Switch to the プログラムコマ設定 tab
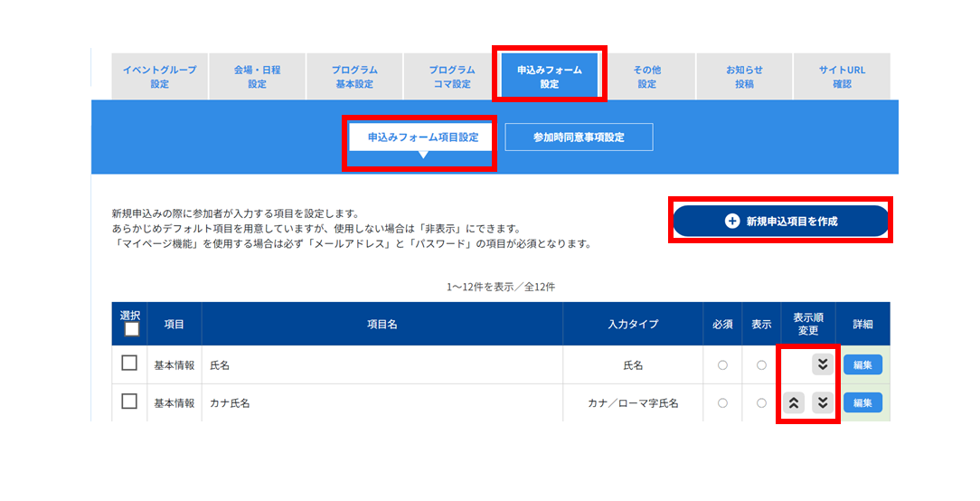Image resolution: width=980 pixels, height=501 pixels. (452, 76)
